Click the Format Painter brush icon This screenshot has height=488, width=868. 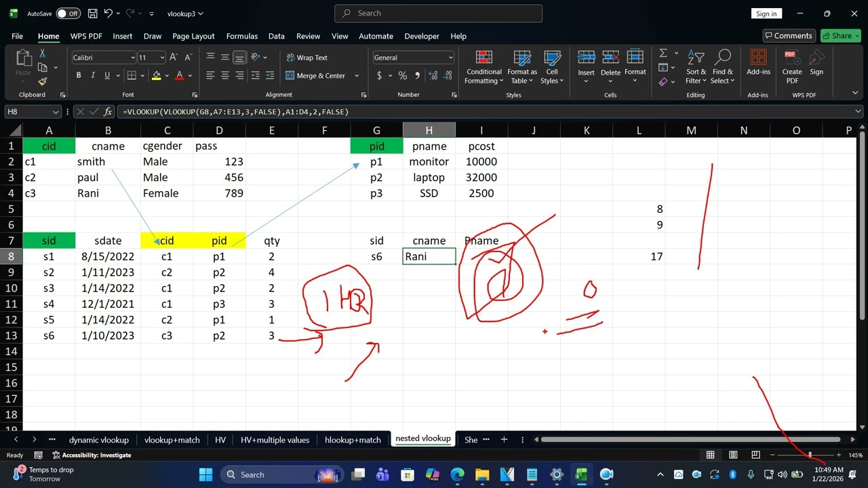(x=42, y=81)
